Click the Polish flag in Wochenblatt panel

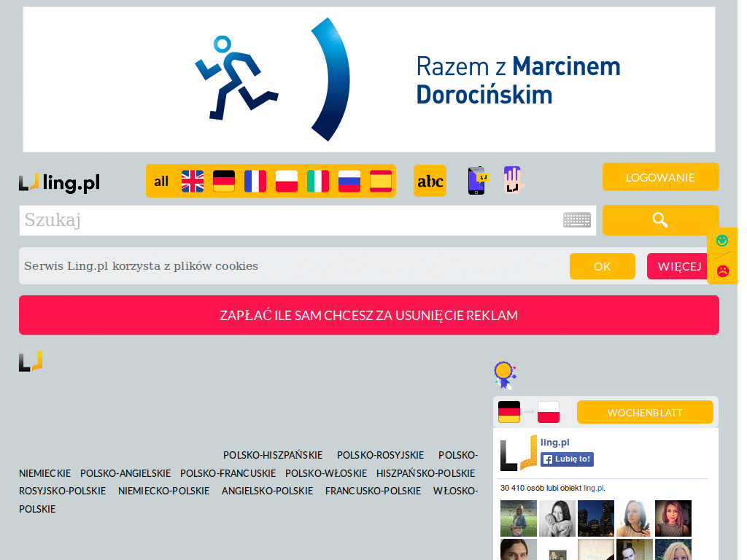coord(549,412)
